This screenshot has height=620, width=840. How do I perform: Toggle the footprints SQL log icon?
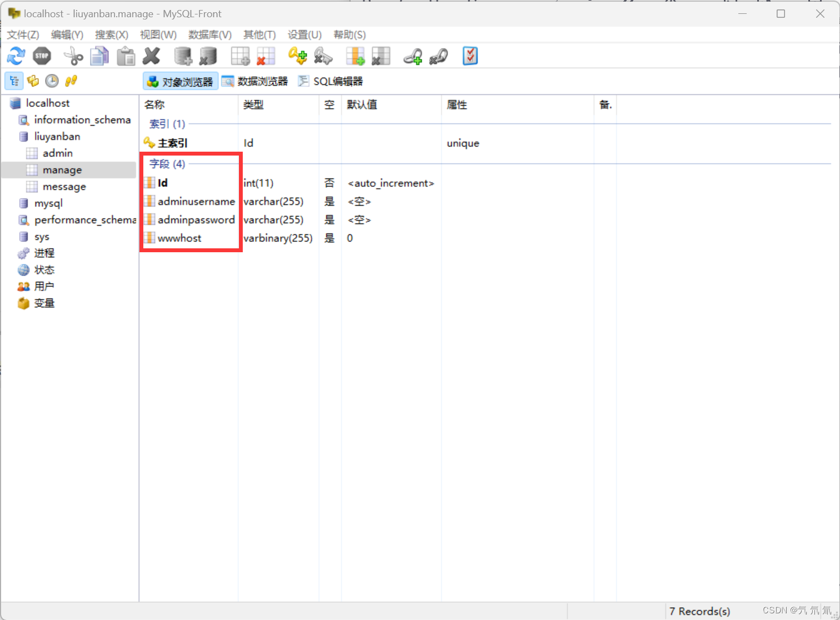click(71, 81)
